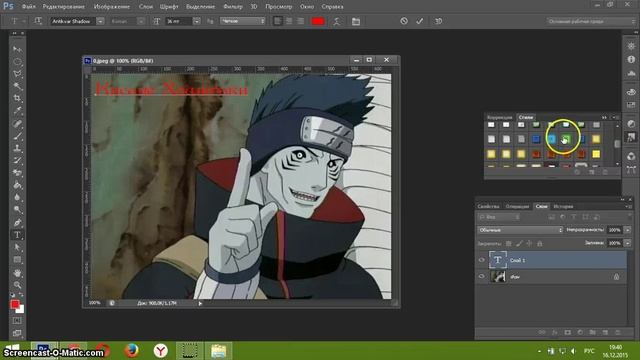640x360 pixels.
Task: Select the Blur tool
Action: click(x=17, y=198)
